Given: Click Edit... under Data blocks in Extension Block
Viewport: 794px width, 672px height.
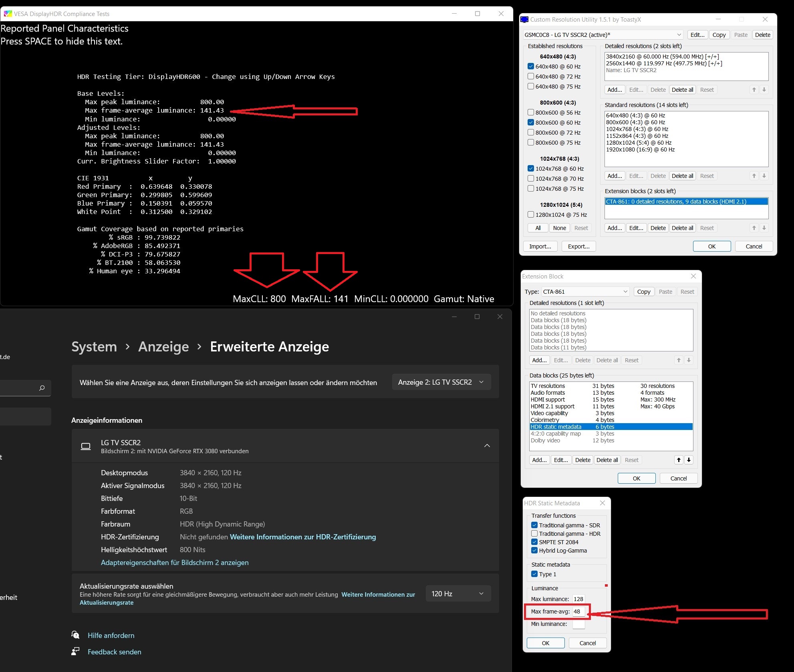Looking at the screenshot, I should (x=561, y=460).
